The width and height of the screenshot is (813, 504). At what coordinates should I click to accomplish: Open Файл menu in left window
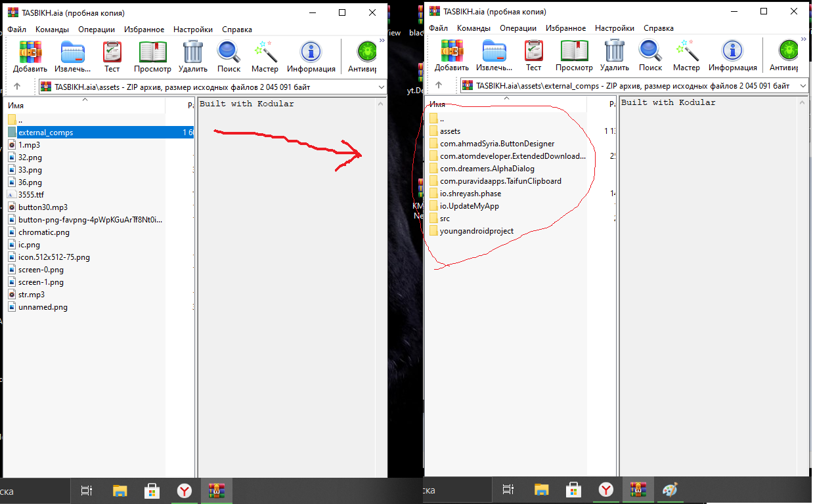pos(17,29)
